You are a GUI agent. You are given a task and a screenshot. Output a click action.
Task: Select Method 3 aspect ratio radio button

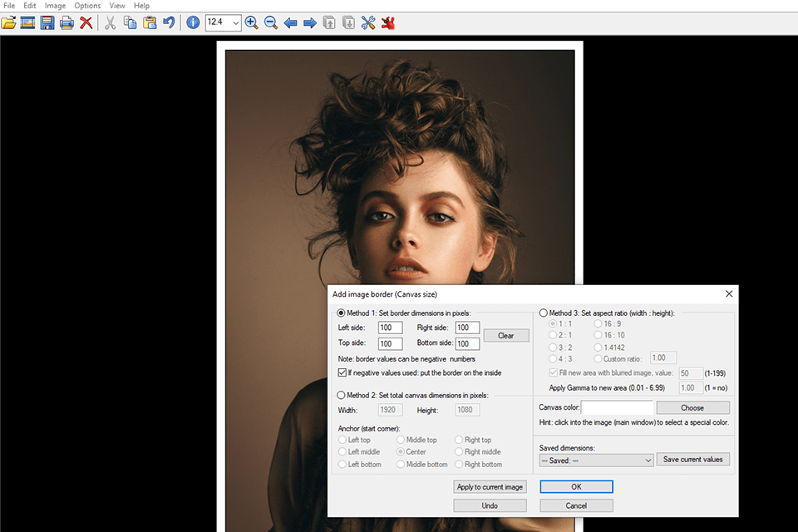pos(543,313)
